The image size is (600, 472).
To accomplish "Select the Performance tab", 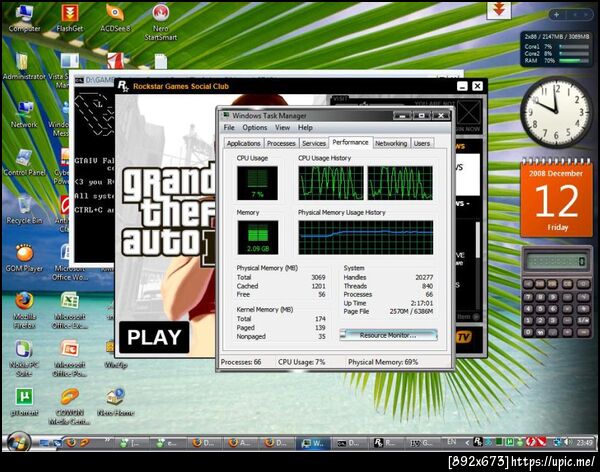I will click(350, 142).
